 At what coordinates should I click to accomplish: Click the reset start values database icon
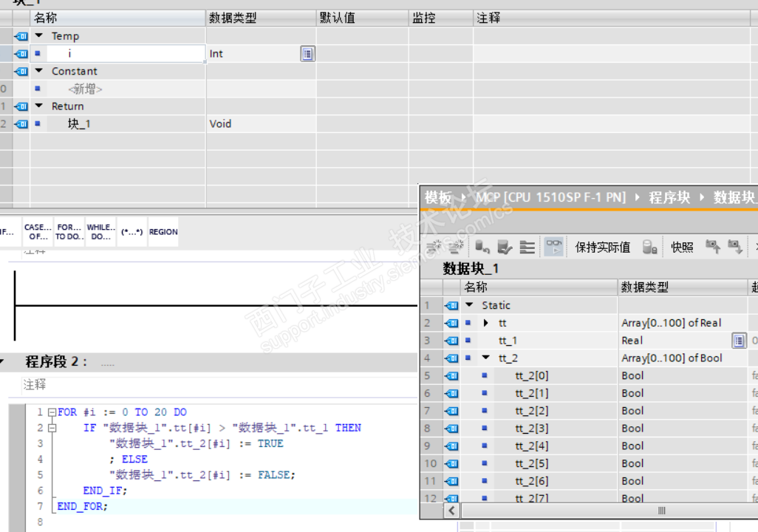pos(482,247)
